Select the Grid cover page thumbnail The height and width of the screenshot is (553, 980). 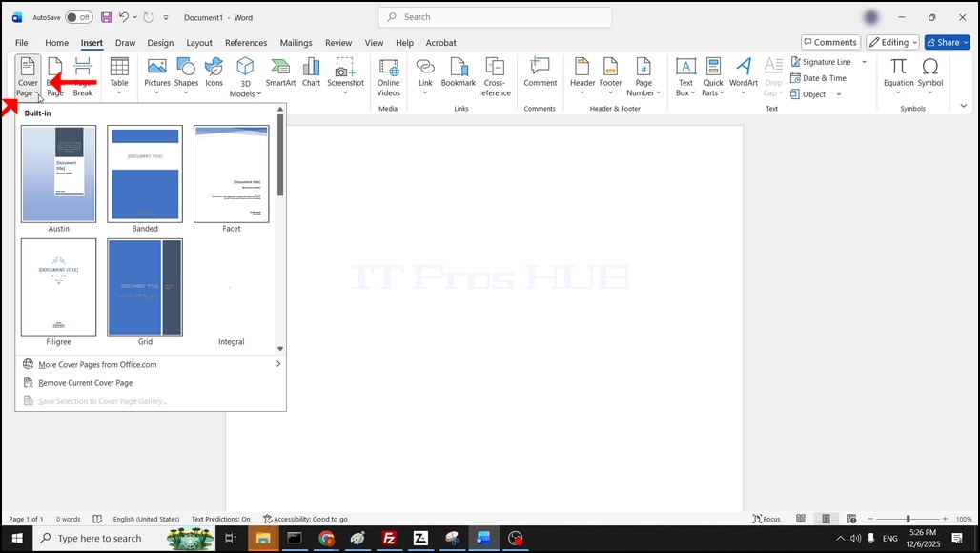145,287
